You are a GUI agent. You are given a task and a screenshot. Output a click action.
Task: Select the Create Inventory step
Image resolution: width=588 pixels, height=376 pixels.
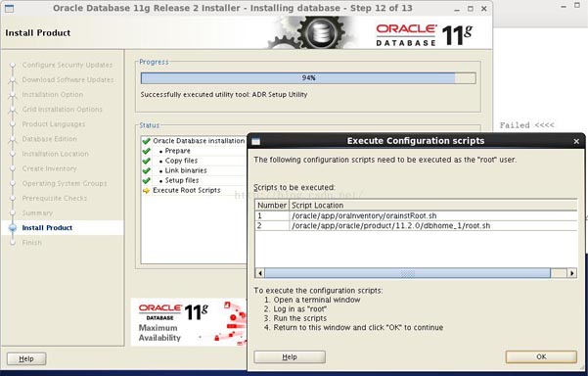[x=49, y=168]
